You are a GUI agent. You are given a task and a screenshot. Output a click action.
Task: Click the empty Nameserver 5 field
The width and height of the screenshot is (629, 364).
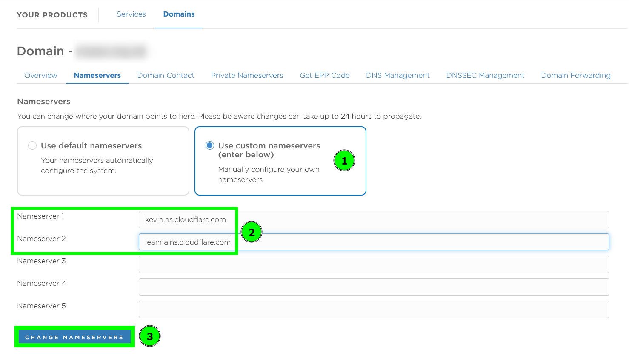coord(374,309)
